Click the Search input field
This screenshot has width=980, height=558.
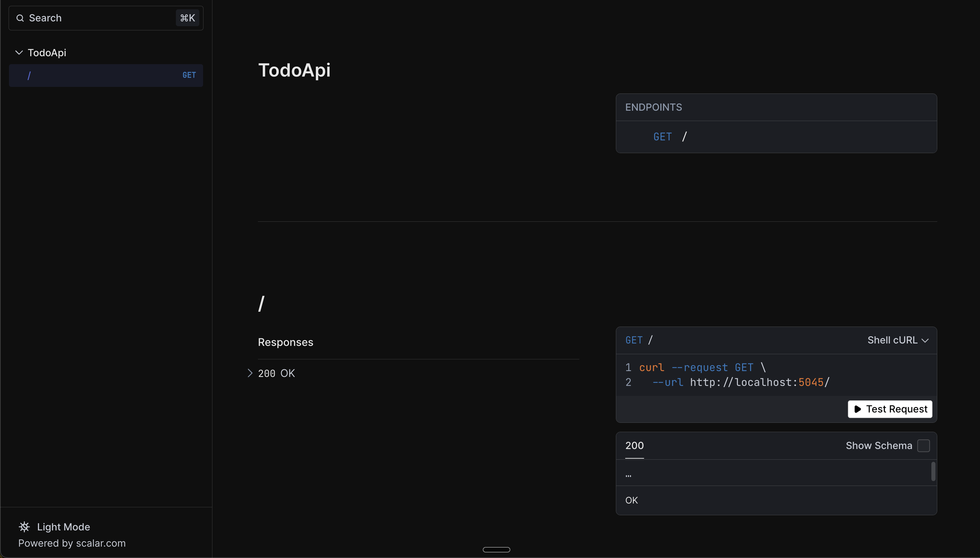100,18
